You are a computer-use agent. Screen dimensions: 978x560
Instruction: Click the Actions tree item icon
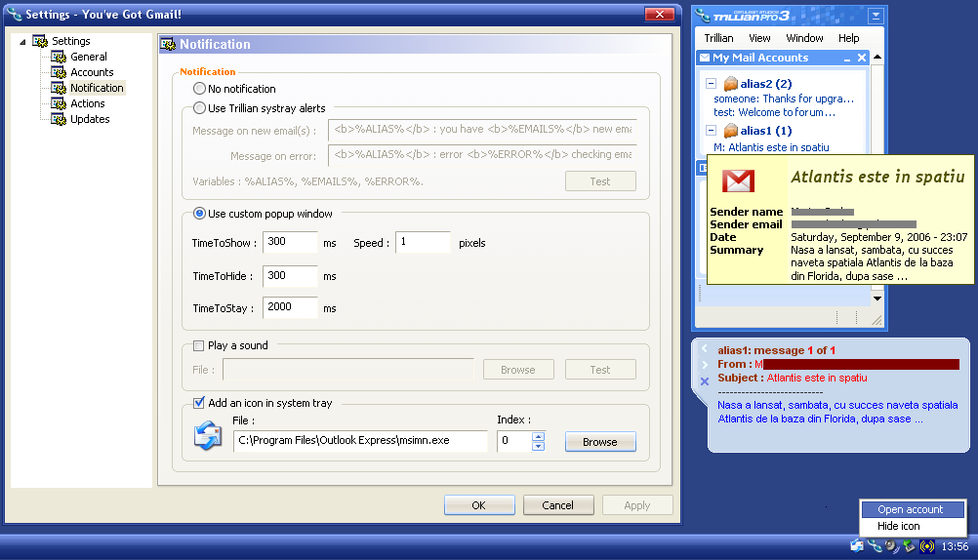pyautogui.click(x=59, y=103)
